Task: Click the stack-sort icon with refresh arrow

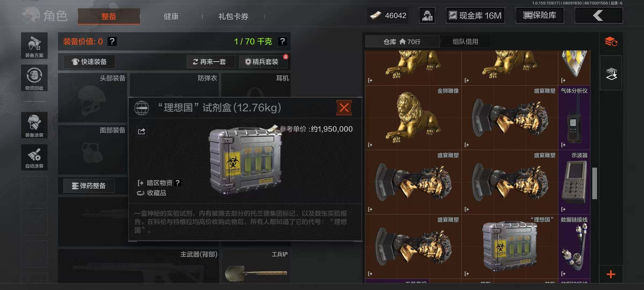Action: point(611,42)
